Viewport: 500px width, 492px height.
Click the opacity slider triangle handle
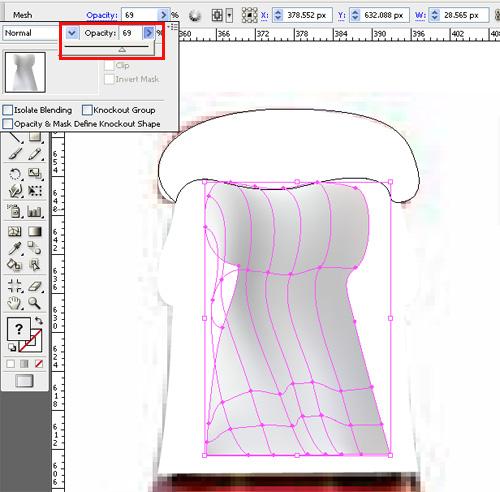(122, 50)
